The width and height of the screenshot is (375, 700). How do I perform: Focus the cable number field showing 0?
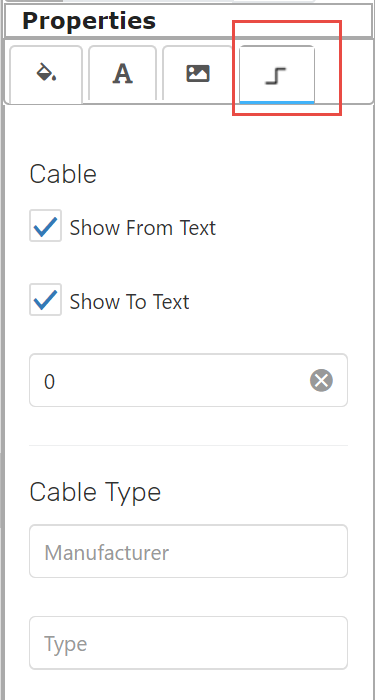[x=188, y=380]
